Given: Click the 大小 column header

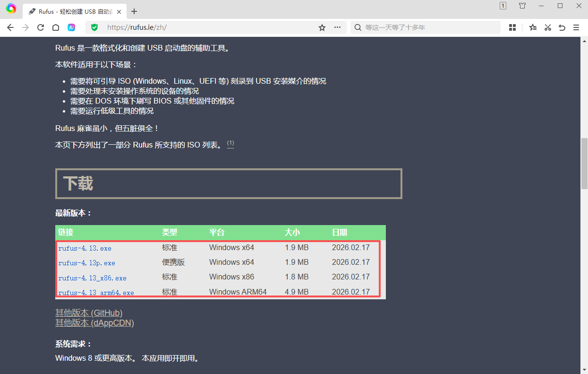Looking at the screenshot, I should 292,232.
